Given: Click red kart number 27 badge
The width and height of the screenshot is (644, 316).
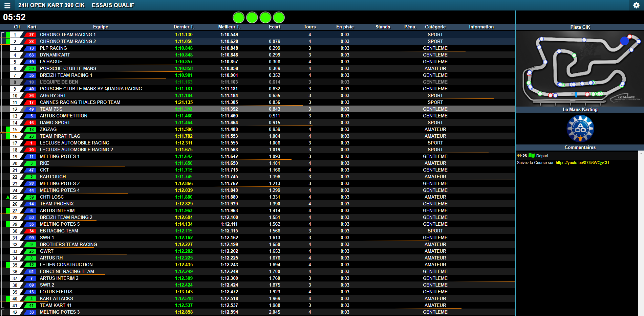Looking at the screenshot, I should coord(31,35).
